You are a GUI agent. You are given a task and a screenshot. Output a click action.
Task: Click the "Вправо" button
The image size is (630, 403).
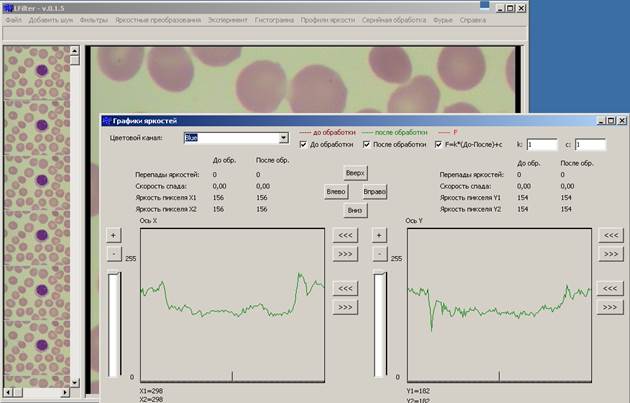click(x=374, y=192)
